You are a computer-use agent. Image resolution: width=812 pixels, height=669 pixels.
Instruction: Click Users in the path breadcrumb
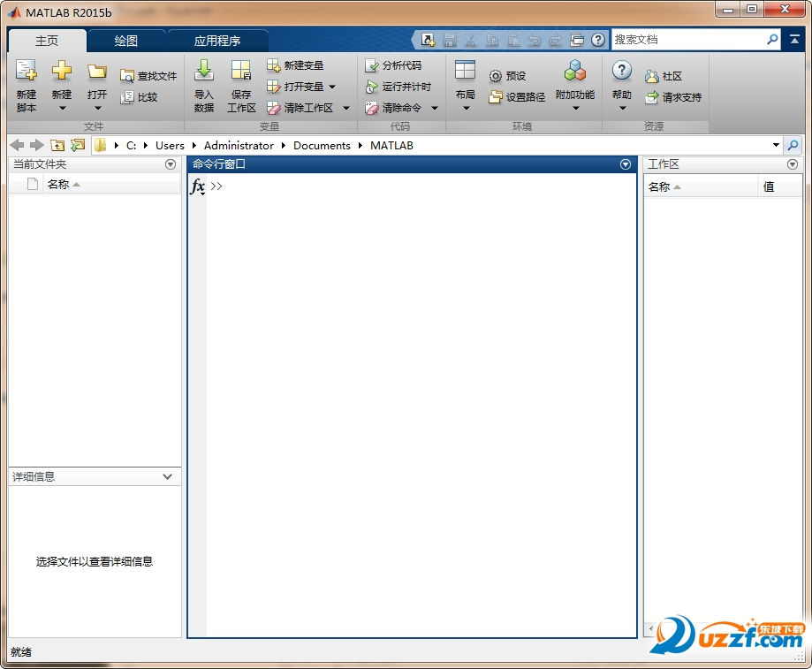pyautogui.click(x=170, y=146)
